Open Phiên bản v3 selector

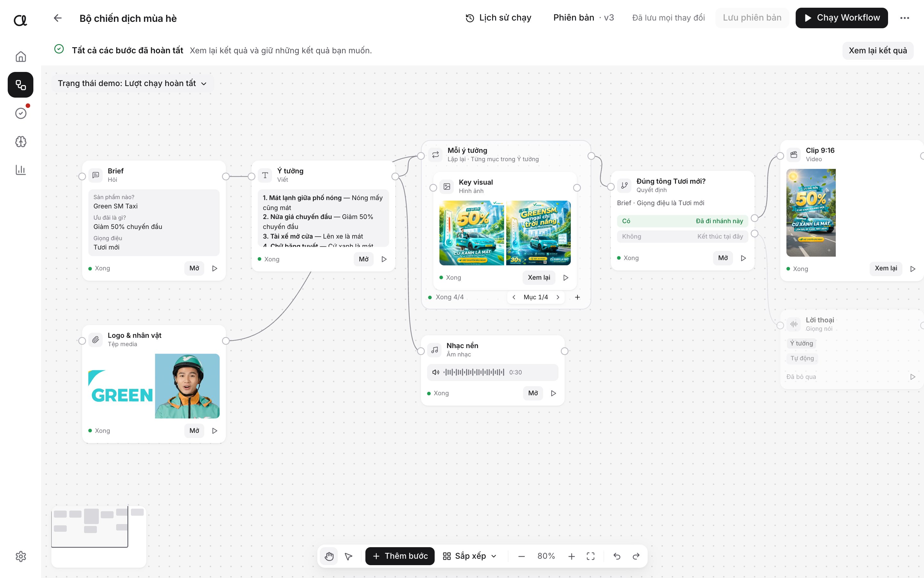pyautogui.click(x=583, y=18)
